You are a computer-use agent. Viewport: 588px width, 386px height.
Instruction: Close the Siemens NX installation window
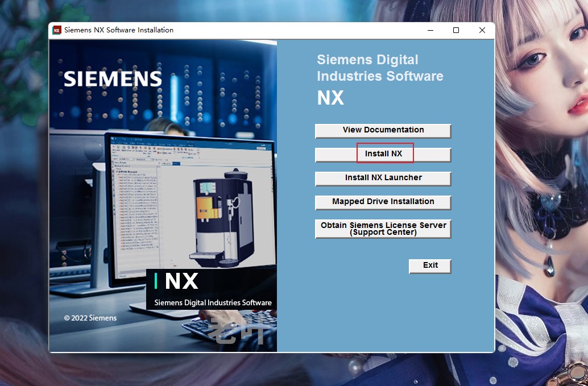482,30
